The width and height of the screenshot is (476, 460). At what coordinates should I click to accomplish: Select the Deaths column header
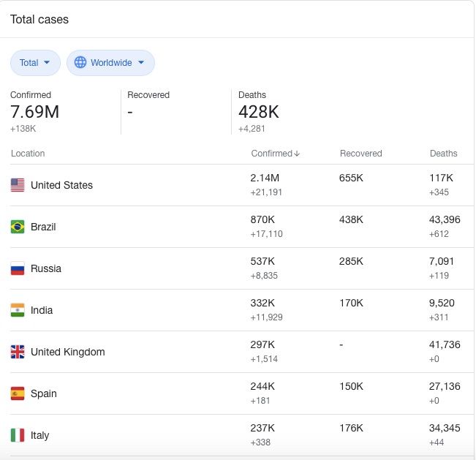[443, 154]
